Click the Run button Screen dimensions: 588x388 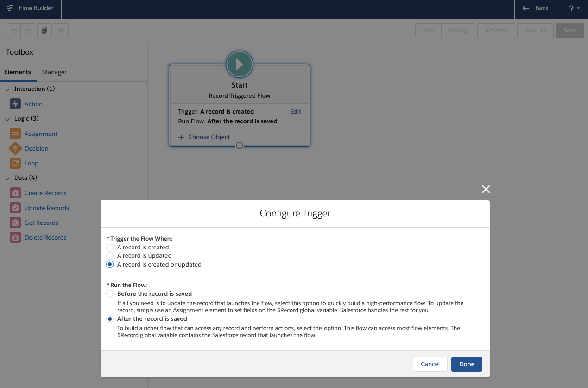coord(428,31)
